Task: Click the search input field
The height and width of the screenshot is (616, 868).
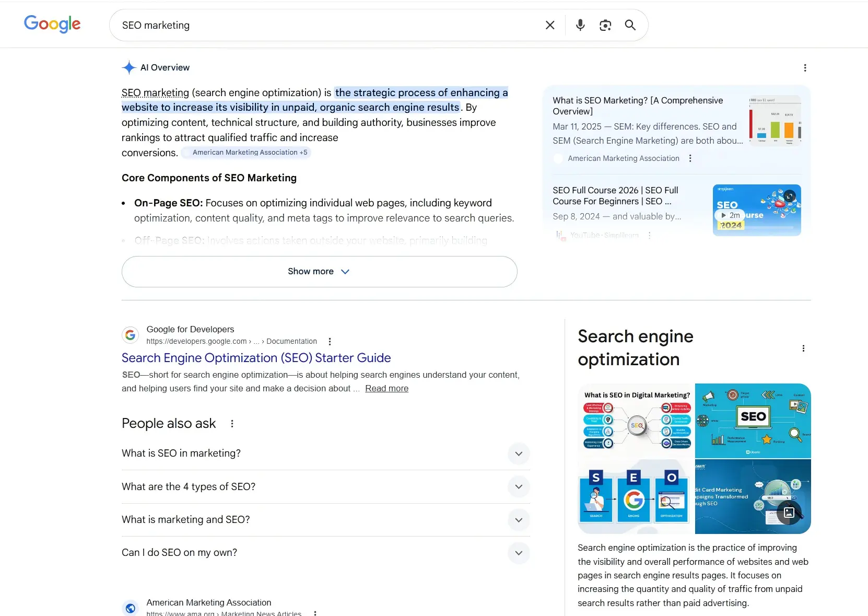Action: (x=329, y=25)
